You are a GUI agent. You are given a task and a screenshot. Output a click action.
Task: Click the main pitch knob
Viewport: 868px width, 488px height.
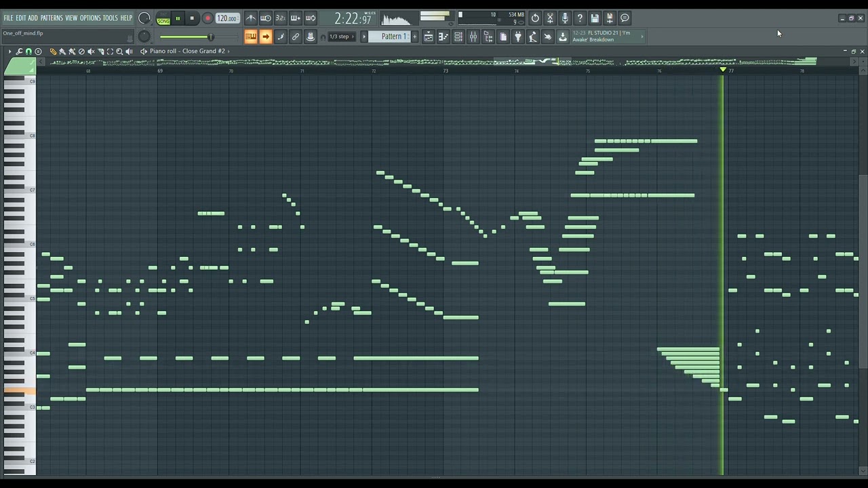point(144,37)
